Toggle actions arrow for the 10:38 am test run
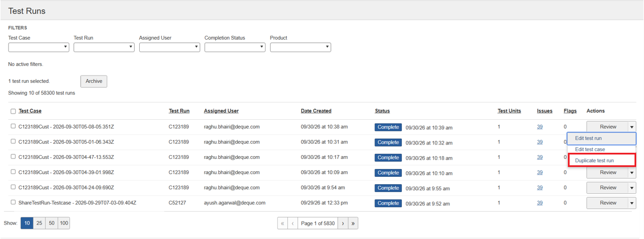The width and height of the screenshot is (644, 239). pos(632,127)
